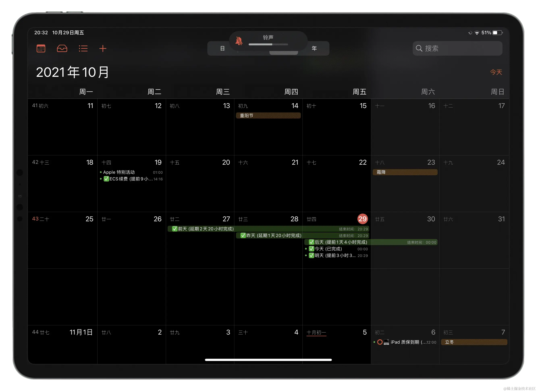Tap the muted bell ringer icon
The height and width of the screenshot is (392, 537).
coord(239,41)
